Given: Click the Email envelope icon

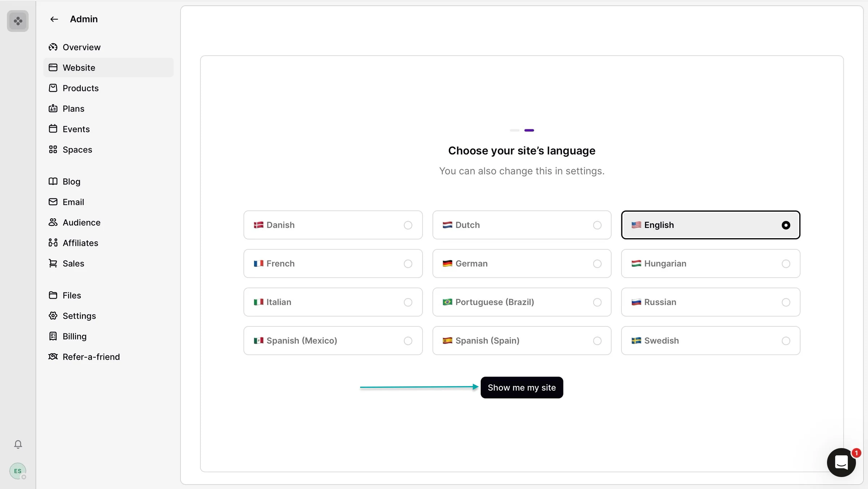Looking at the screenshot, I should [x=53, y=202].
